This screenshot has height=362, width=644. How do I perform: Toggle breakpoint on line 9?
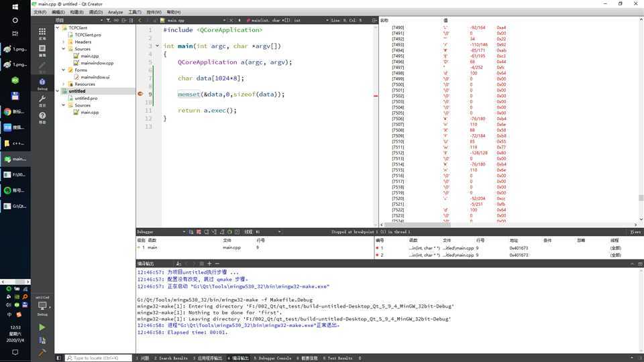140,95
